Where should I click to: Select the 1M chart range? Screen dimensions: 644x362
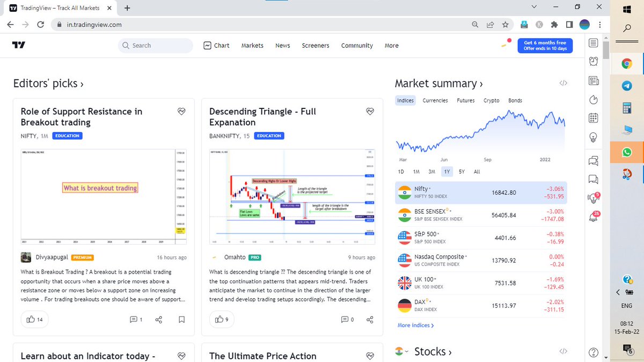(x=416, y=172)
